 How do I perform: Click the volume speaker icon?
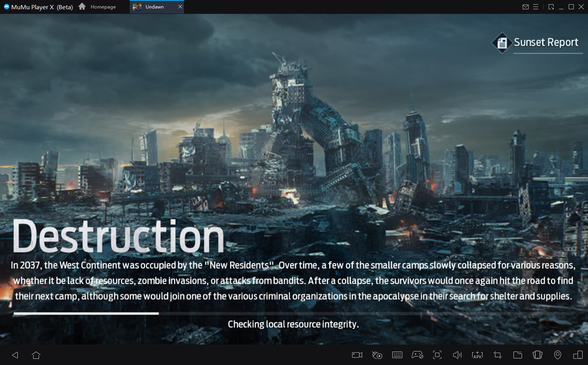457,355
